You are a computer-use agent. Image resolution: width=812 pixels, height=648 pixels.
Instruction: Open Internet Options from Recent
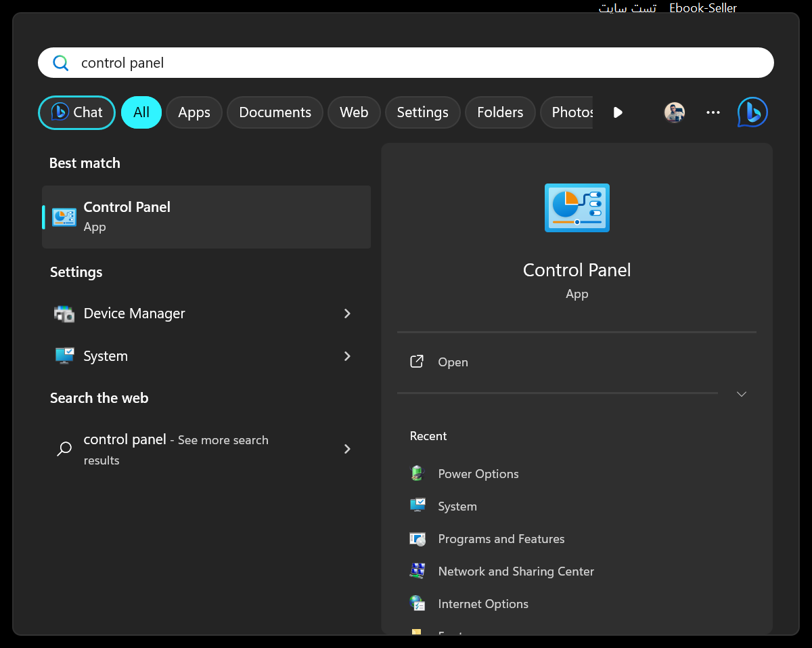click(483, 604)
